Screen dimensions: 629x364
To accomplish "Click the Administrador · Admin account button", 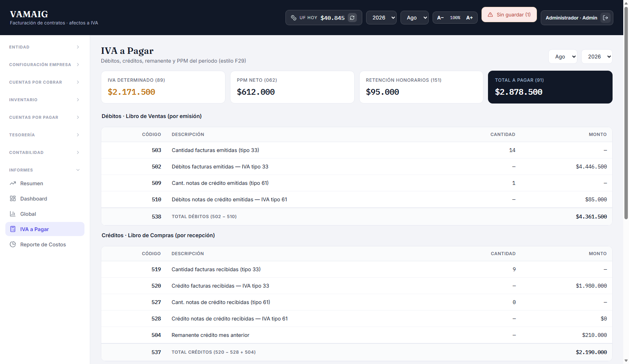I will [x=577, y=18].
